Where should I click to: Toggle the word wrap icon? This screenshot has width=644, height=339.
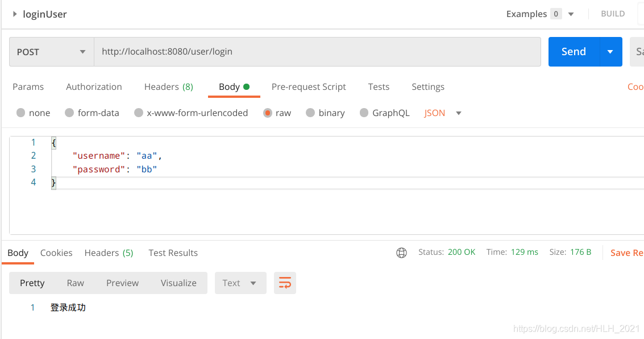coord(285,283)
